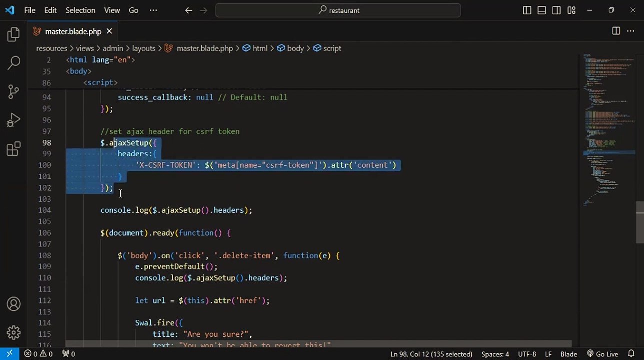Split the editor to the right
Image resolution: width=644 pixels, height=360 pixels.
click(x=616, y=31)
